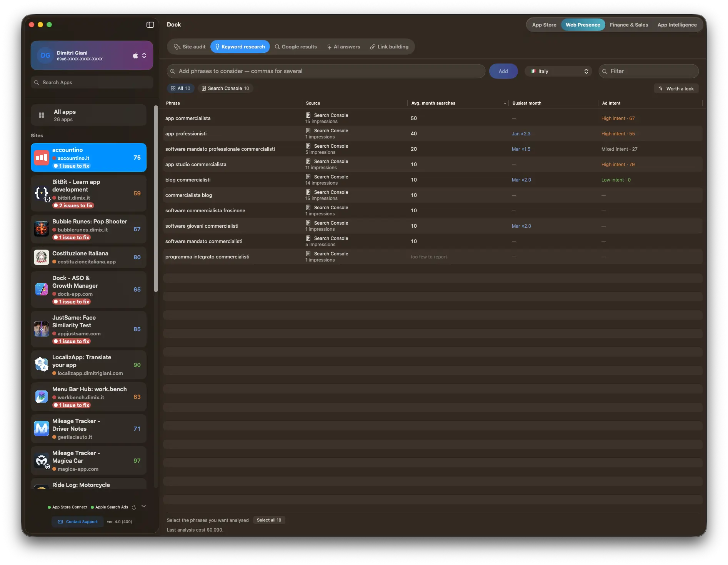Image resolution: width=728 pixels, height=565 pixels.
Task: Open the Italy country dropdown
Action: pos(559,72)
